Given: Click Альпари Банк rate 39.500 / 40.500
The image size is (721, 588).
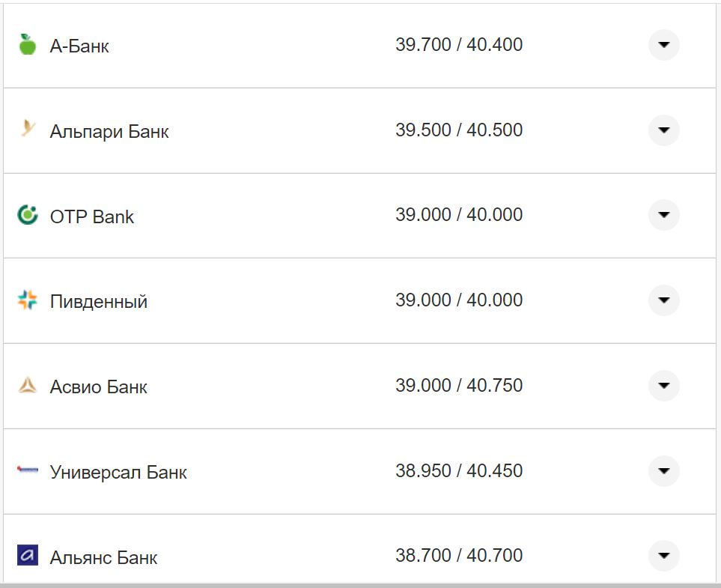Looking at the screenshot, I should point(459,130).
